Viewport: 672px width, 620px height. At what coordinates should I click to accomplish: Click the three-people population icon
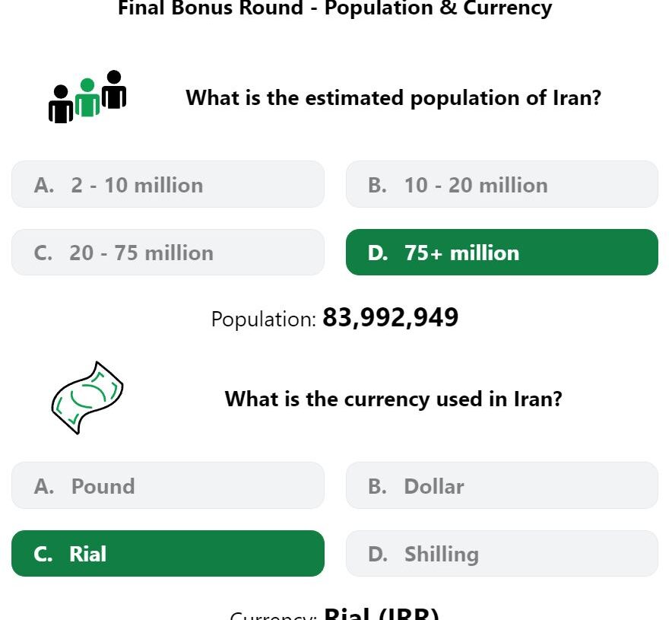click(87, 97)
